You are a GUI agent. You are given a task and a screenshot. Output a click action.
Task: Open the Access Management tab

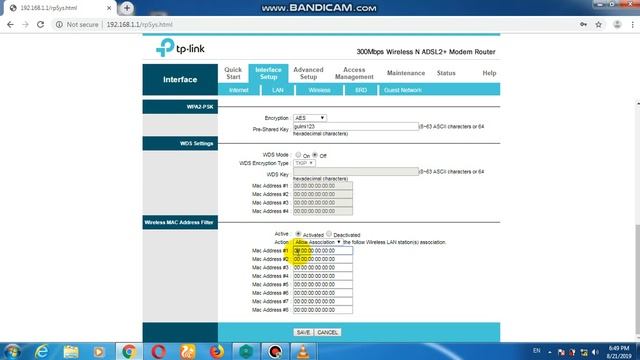coord(354,73)
